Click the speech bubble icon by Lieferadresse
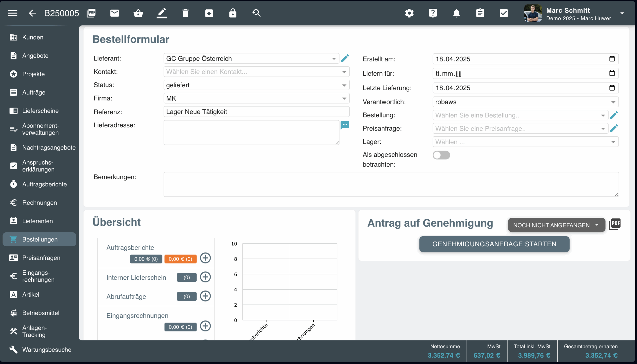637x364 pixels. 345,125
